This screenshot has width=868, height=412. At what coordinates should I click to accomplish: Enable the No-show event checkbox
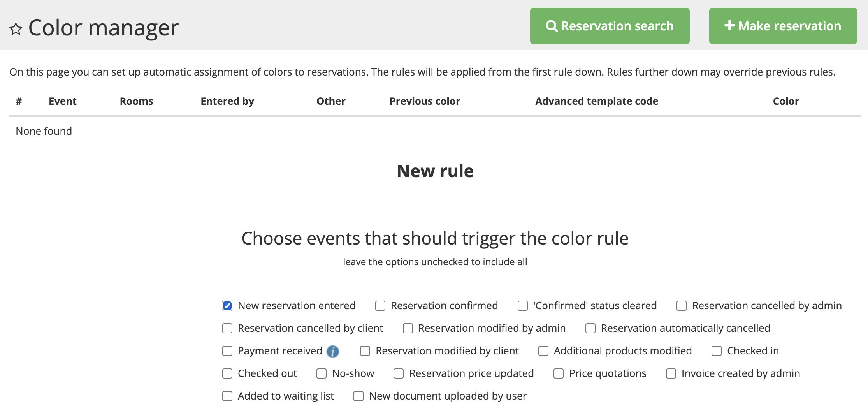pyautogui.click(x=322, y=373)
